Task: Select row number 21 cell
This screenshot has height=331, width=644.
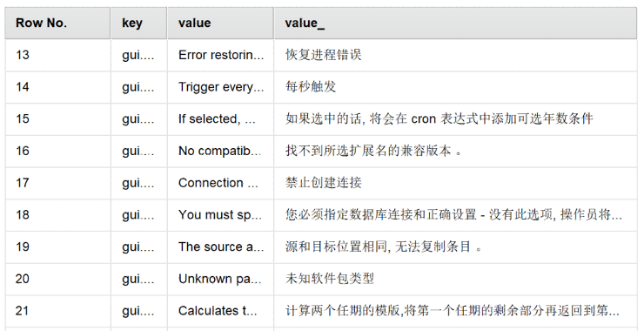Action: click(x=57, y=311)
